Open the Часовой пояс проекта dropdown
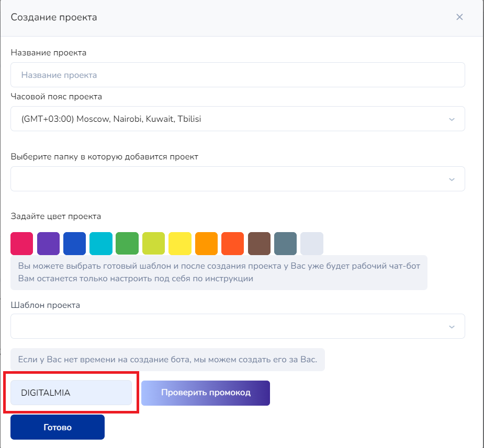Viewport: 484px width, 448px height. (238, 119)
